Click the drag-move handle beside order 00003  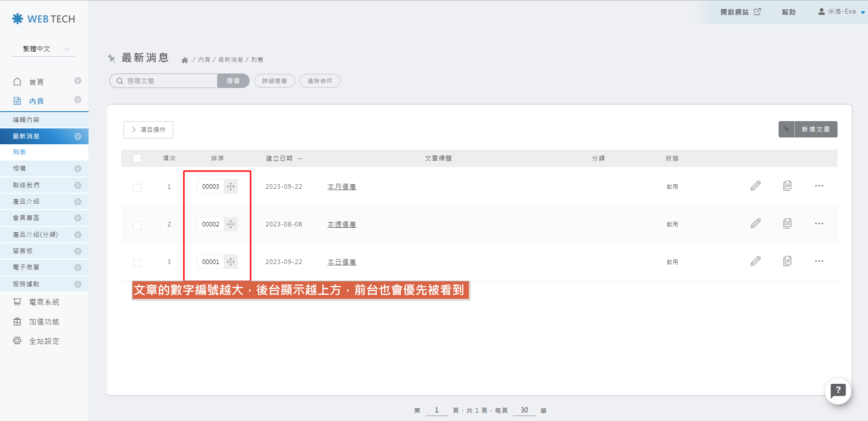click(x=231, y=186)
